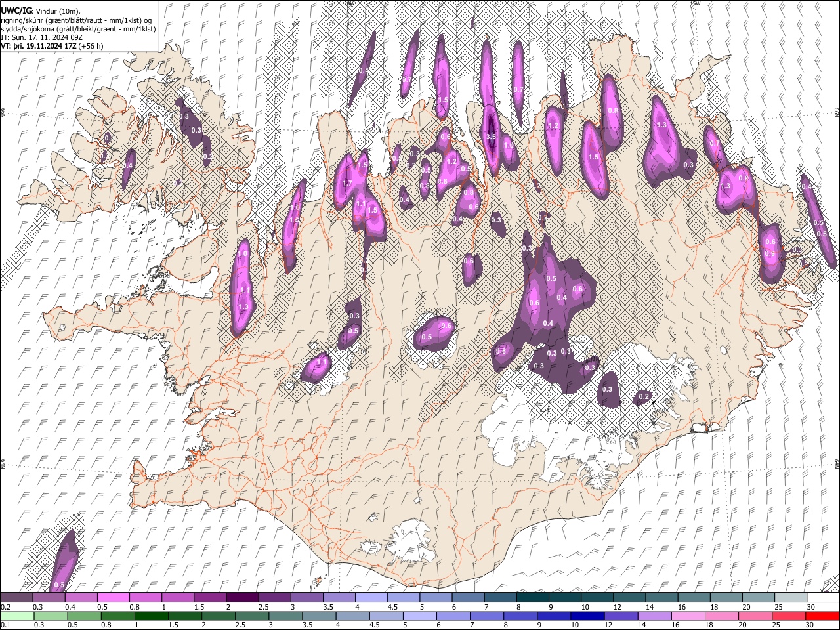Choose the bright red 30 swatch, lower row
Screen dimensions: 840x630
point(822,616)
